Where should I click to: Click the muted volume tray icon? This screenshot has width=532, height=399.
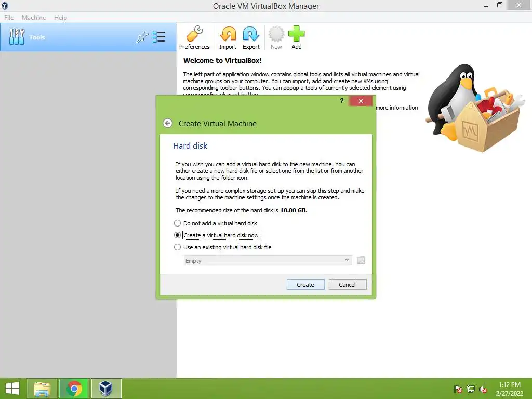click(483, 389)
